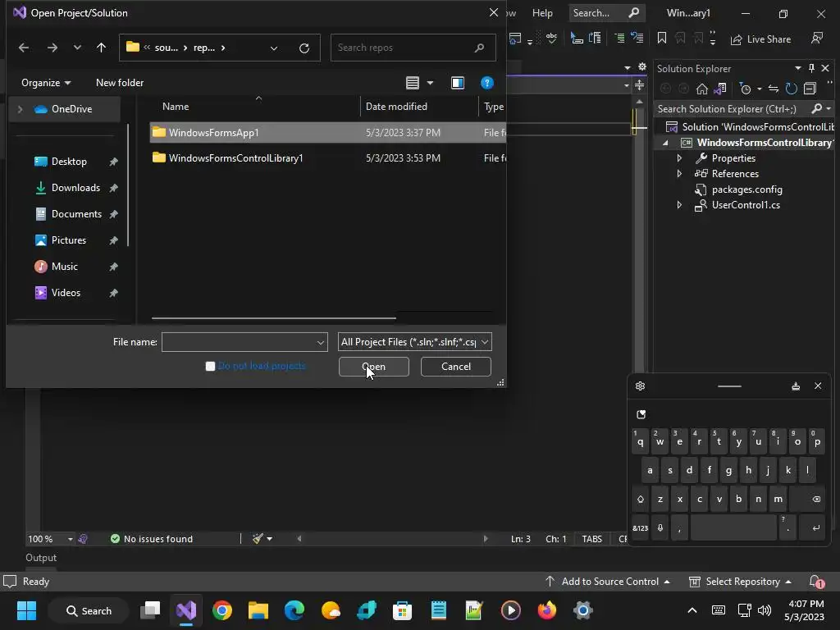Select Downloads in navigation pane
Viewport: 840px width, 630px height.
point(75,188)
